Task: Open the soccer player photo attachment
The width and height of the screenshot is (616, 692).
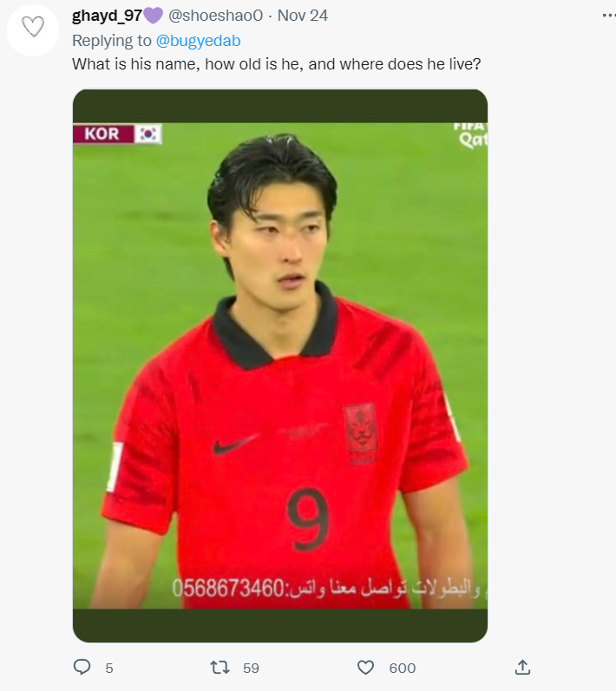Action: click(280, 366)
